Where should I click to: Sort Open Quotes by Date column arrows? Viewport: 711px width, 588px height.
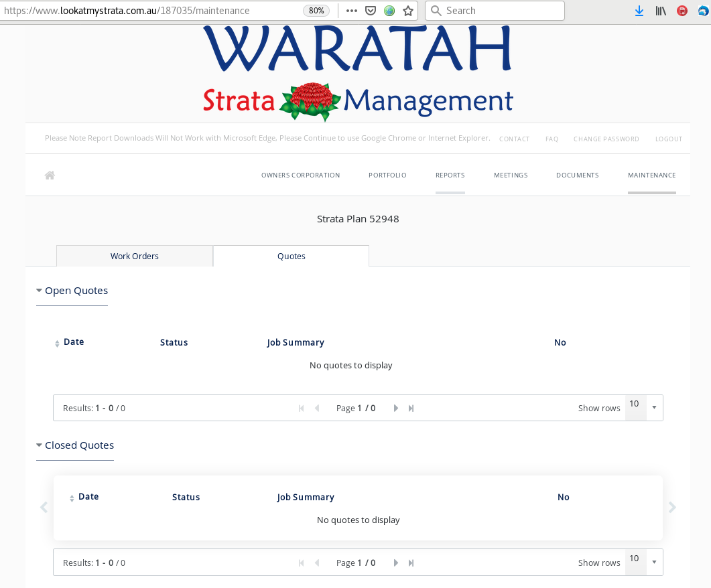pyautogui.click(x=57, y=344)
